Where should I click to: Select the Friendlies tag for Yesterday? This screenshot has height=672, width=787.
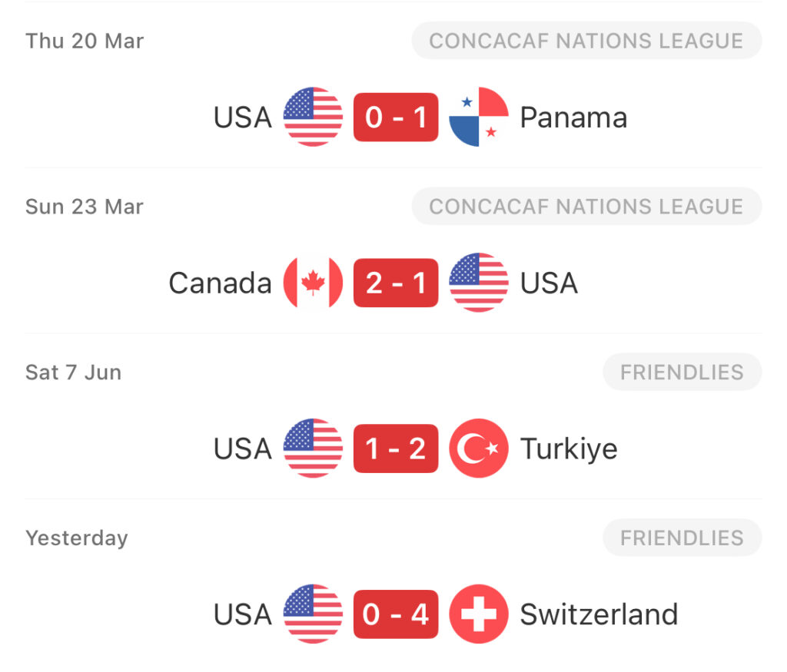click(682, 538)
